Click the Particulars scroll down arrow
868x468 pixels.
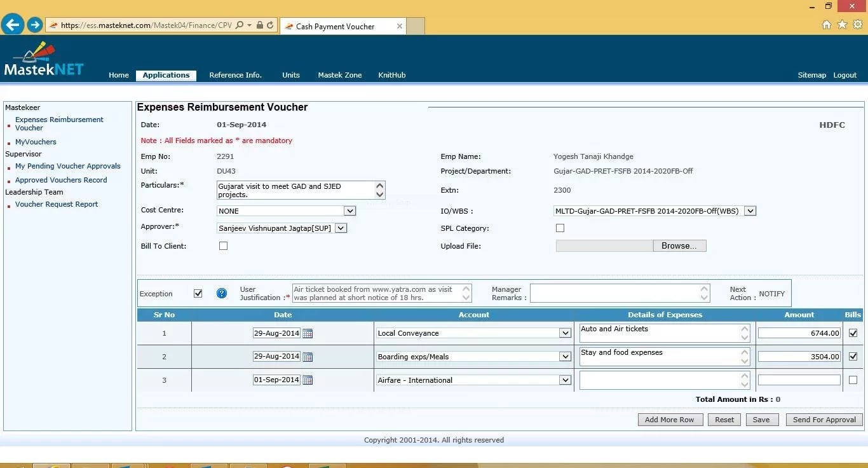[380, 195]
